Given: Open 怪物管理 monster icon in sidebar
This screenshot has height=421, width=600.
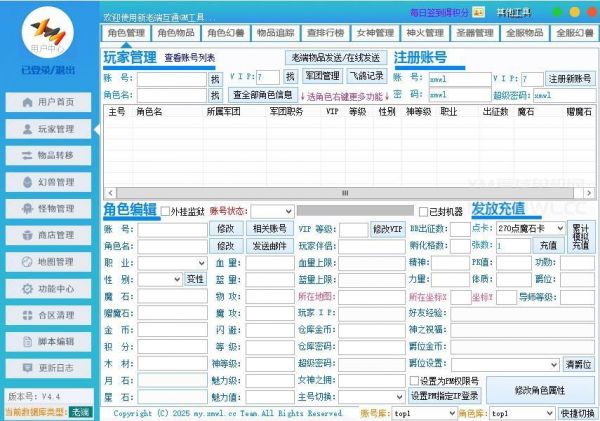Looking at the screenshot, I should (27, 209).
